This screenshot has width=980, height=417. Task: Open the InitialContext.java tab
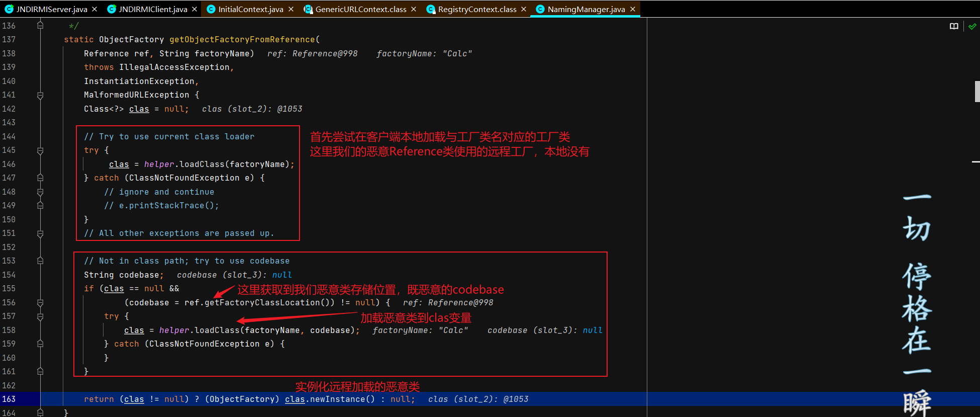pos(250,9)
